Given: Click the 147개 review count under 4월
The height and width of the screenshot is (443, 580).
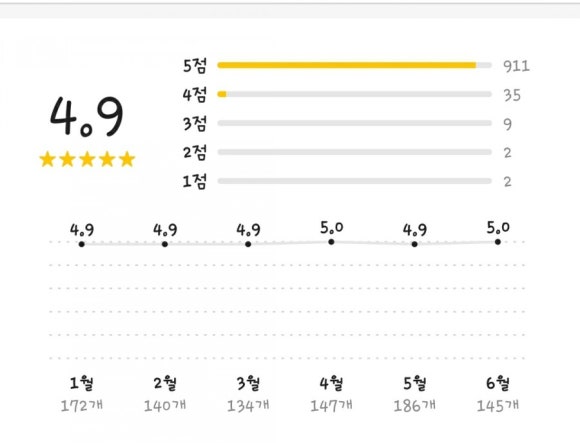Looking at the screenshot, I should point(331,406).
